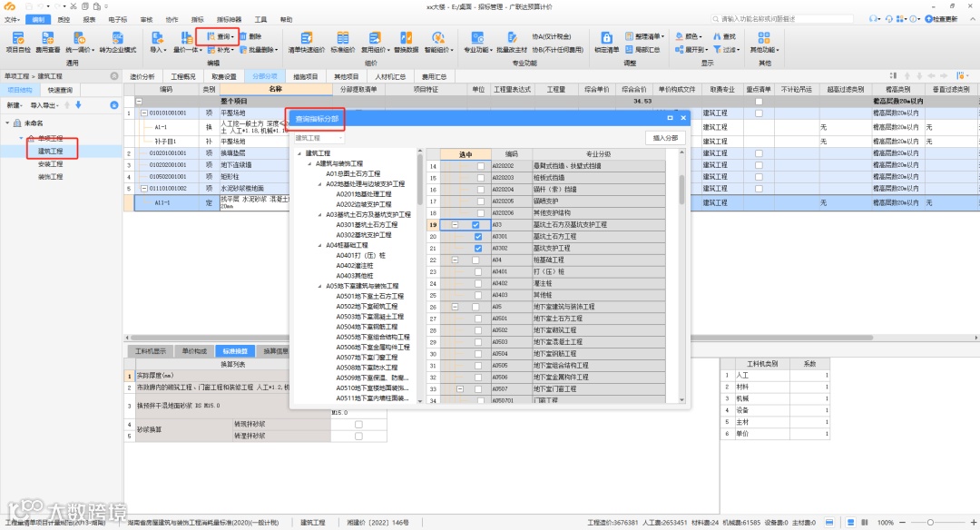
Task: Uncheck the A0301 基坑土石方工程 checkbox
Action: coord(478,237)
